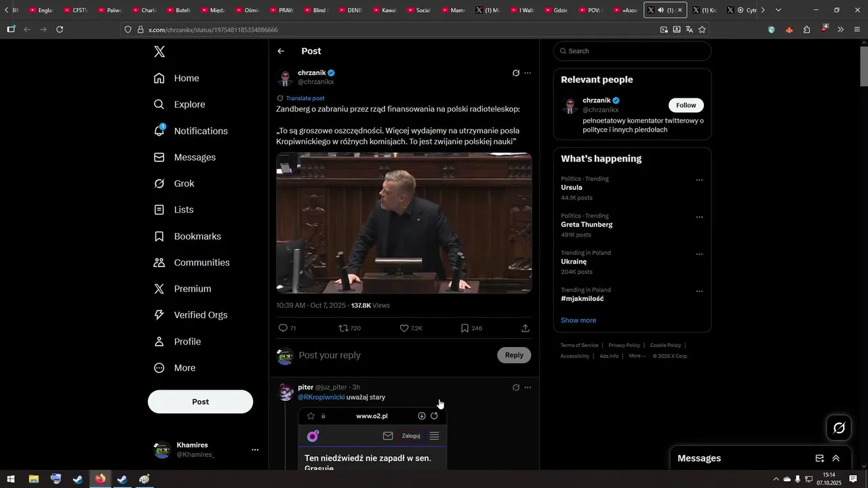Image resolution: width=868 pixels, height=488 pixels.
Task: Reload the browser page
Action: (x=60, y=29)
